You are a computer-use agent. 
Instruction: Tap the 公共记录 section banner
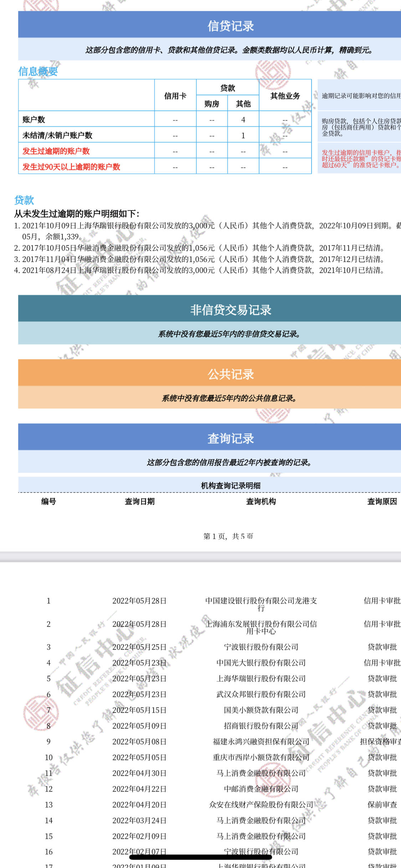[210, 373]
